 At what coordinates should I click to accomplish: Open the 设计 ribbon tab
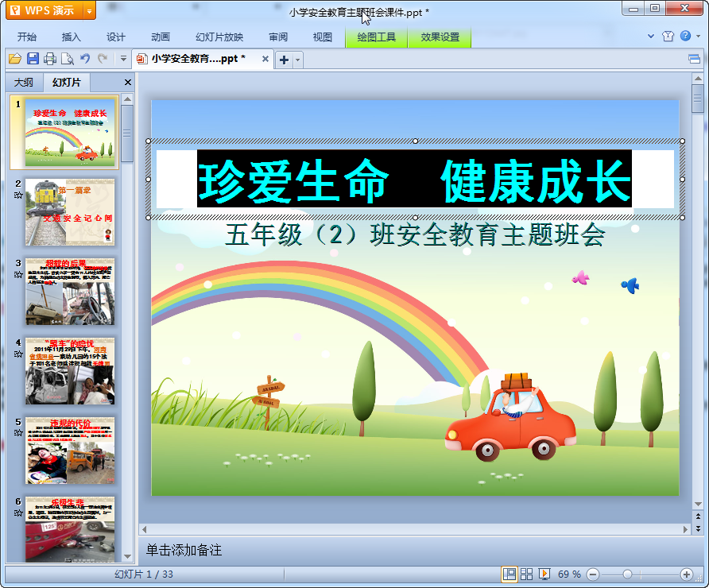(116, 37)
